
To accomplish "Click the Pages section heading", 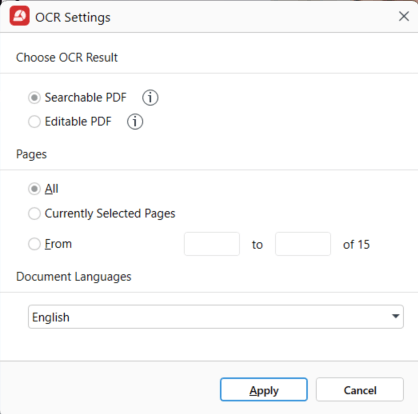I will pos(31,154).
